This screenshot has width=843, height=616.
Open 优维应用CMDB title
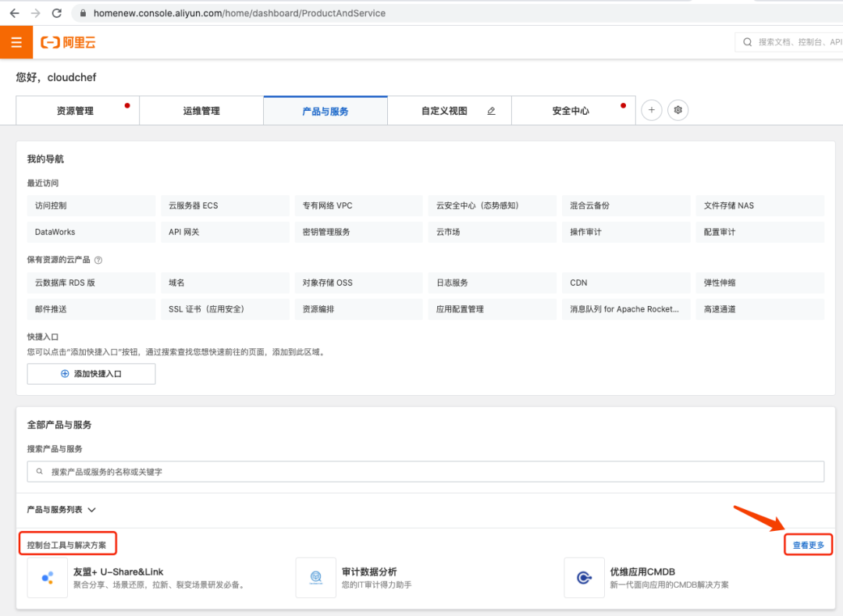tap(642, 572)
